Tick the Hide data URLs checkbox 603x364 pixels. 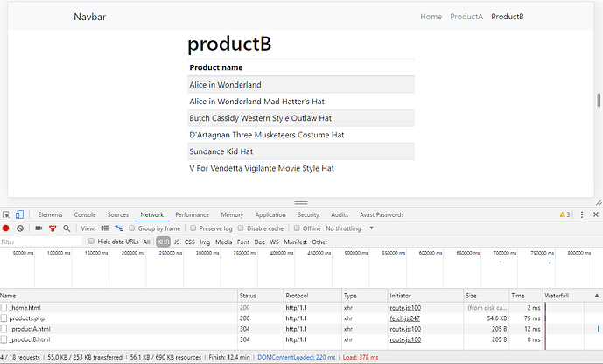tap(92, 241)
